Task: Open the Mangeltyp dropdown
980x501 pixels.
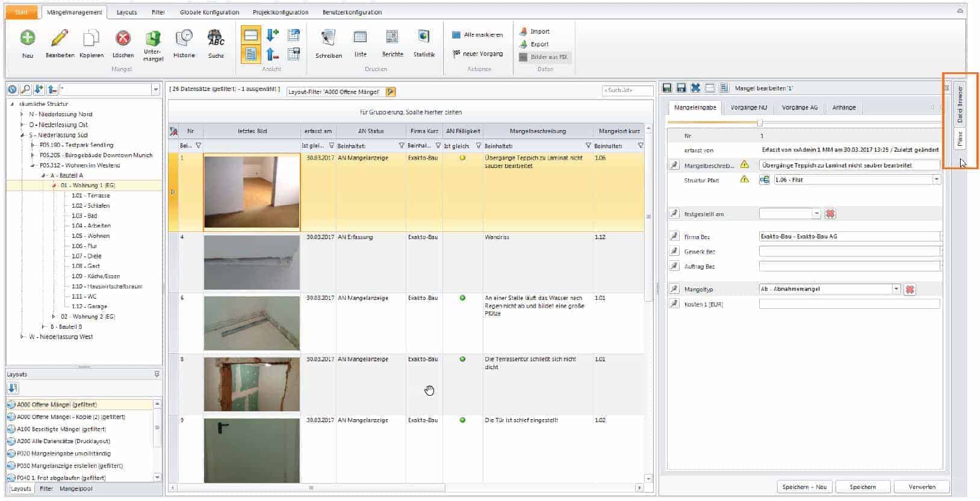Action: [x=896, y=289]
